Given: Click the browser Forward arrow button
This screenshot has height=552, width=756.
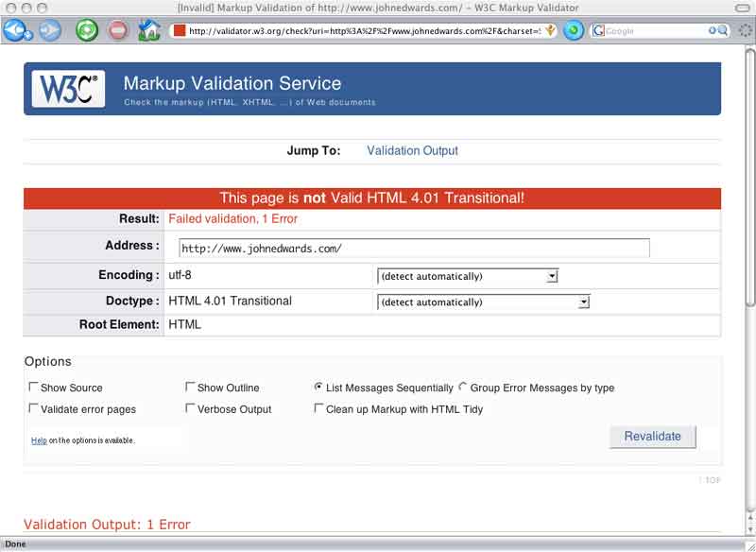Looking at the screenshot, I should pos(50,31).
